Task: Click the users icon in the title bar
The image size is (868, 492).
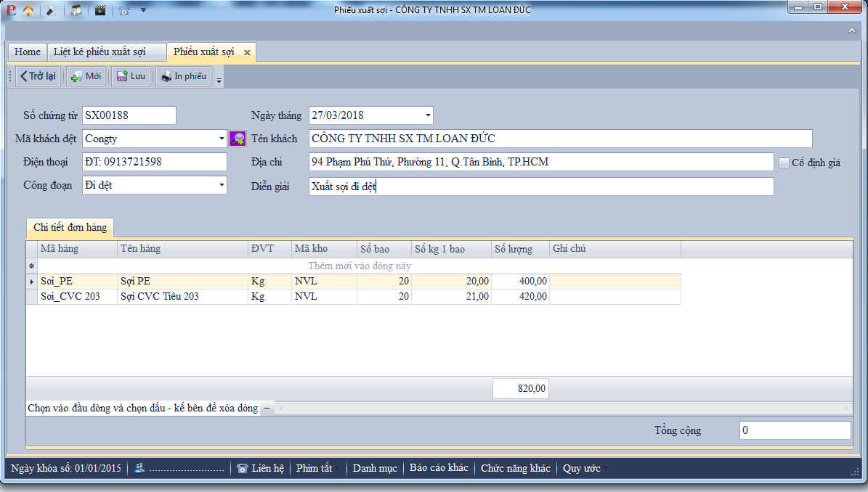Action: tap(76, 10)
